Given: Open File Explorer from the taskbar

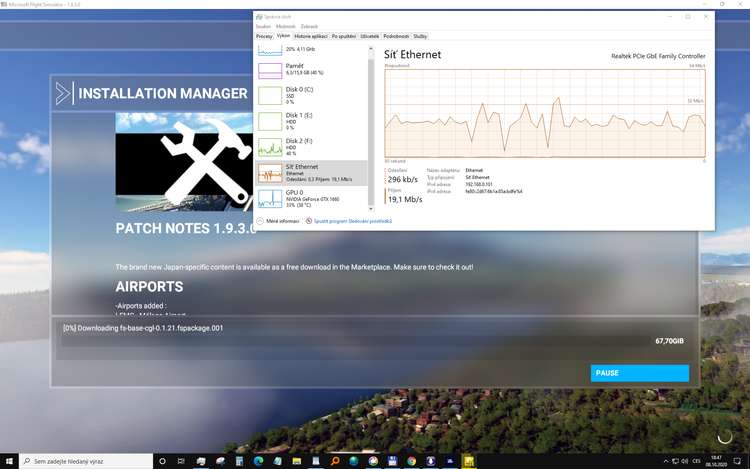Looking at the screenshot, I should point(297,461).
